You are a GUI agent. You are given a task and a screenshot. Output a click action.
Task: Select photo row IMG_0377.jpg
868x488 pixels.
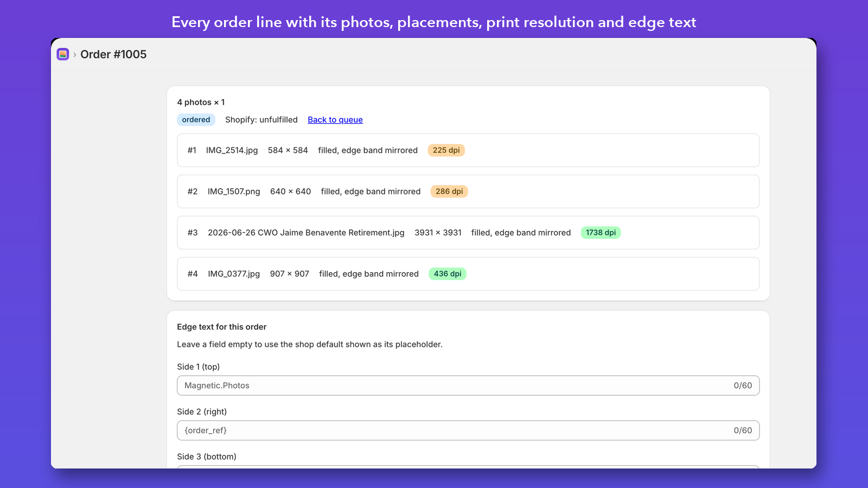tap(468, 274)
